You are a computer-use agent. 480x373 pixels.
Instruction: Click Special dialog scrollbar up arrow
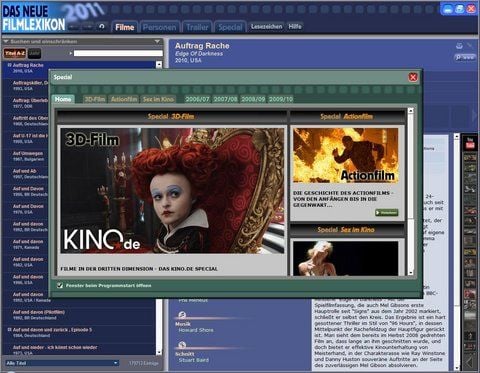pos(411,110)
